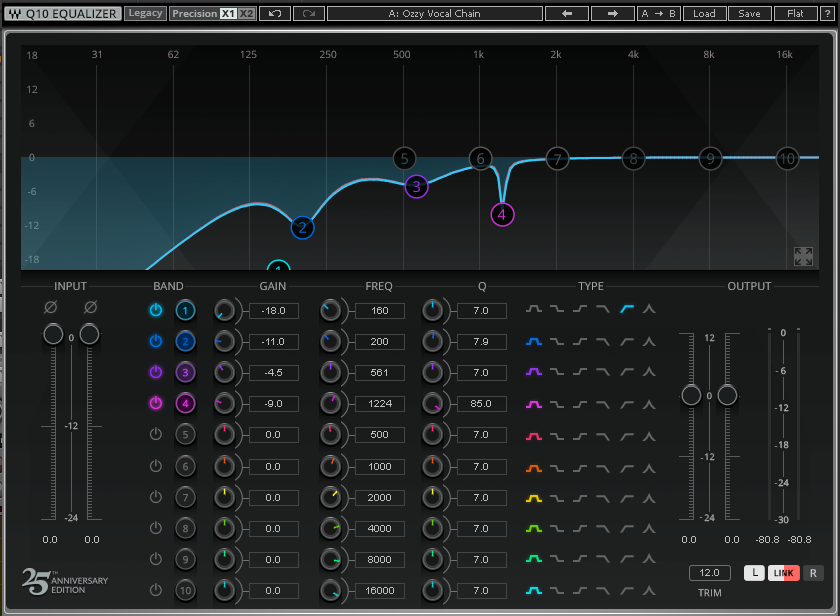840x616 pixels.
Task: Click band 4 Q knob
Action: click(432, 403)
